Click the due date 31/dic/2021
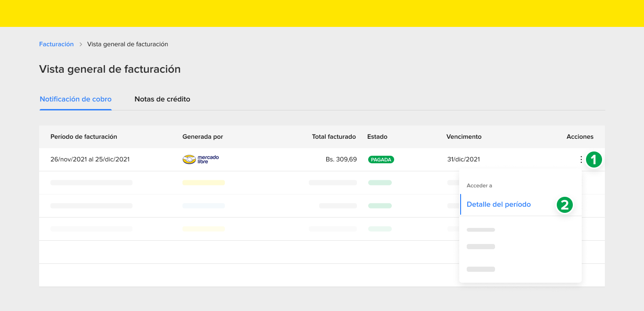The width and height of the screenshot is (644, 311). (x=463, y=160)
